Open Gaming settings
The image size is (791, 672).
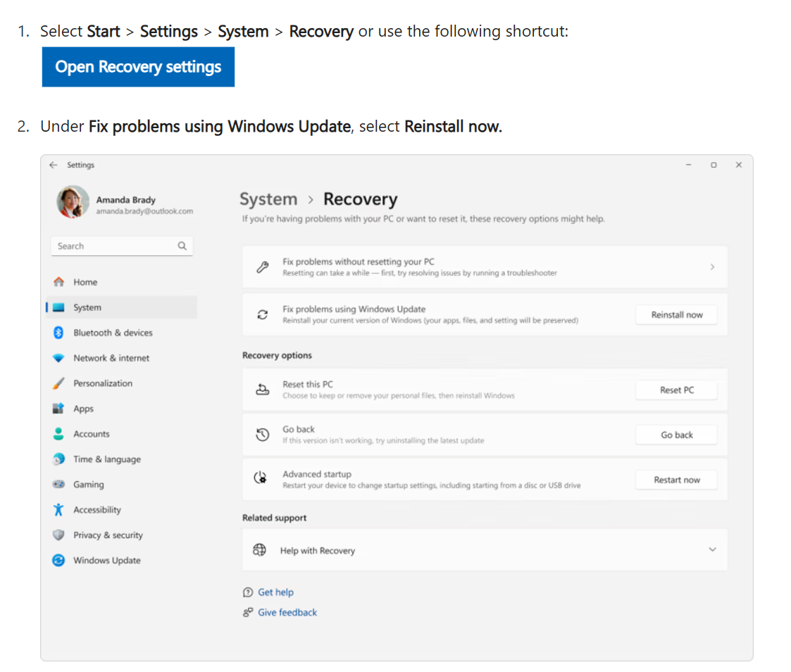(x=122, y=484)
